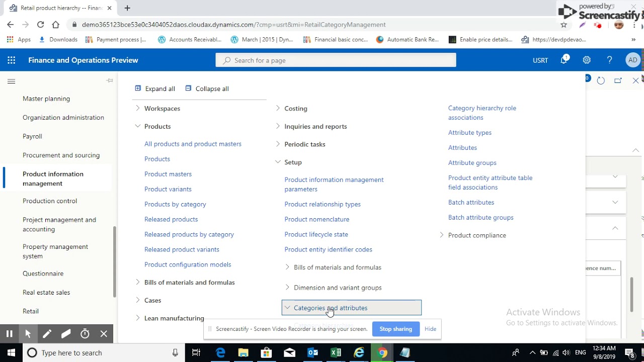Image resolution: width=644 pixels, height=362 pixels.
Task: Open the Help question mark icon
Action: (x=609, y=60)
